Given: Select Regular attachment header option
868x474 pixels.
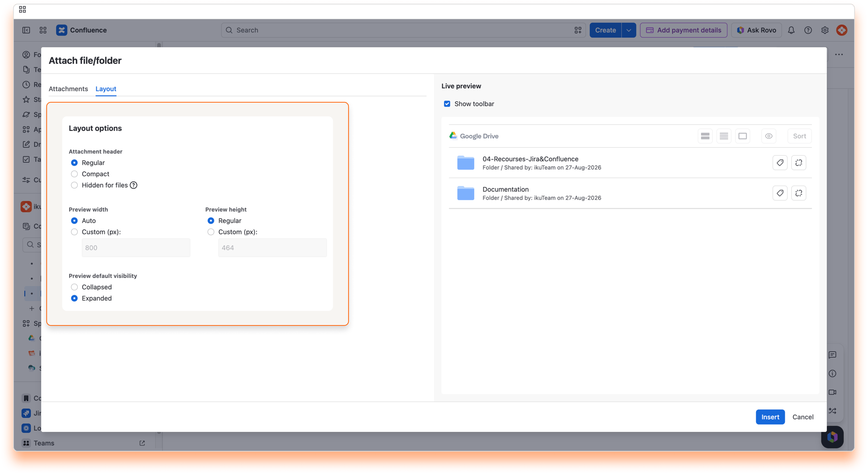Looking at the screenshot, I should 74,163.
